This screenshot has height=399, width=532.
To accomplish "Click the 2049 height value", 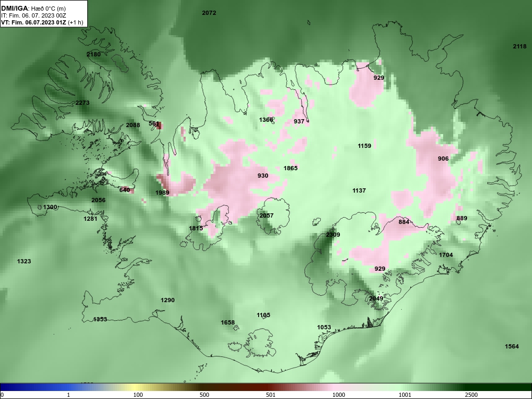I will click(x=376, y=298).
